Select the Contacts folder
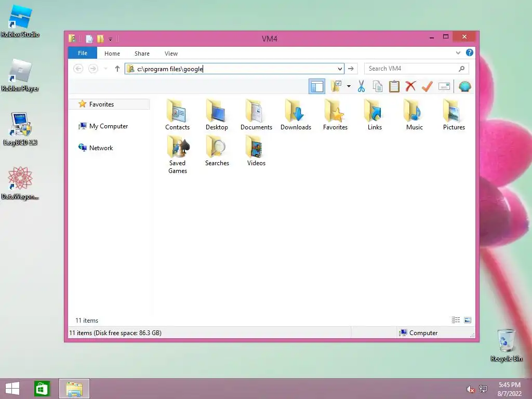 click(x=178, y=115)
